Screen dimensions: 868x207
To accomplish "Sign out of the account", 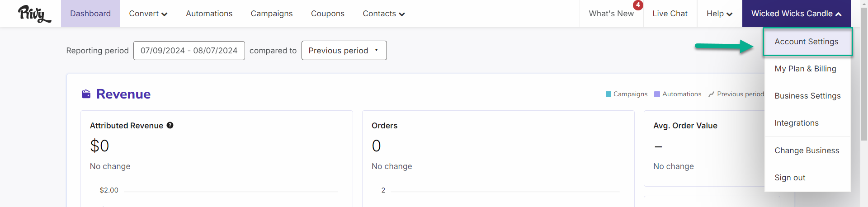I will click(x=790, y=178).
